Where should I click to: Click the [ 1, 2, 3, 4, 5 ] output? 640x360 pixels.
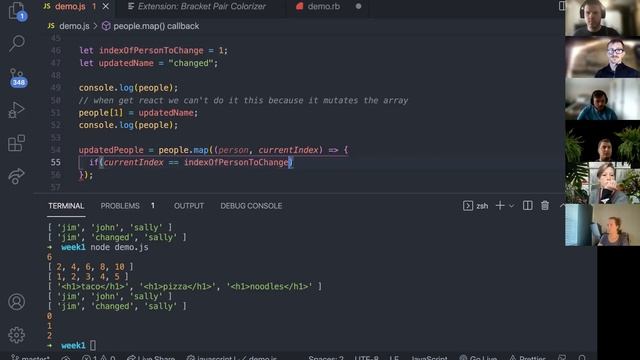(x=88, y=277)
